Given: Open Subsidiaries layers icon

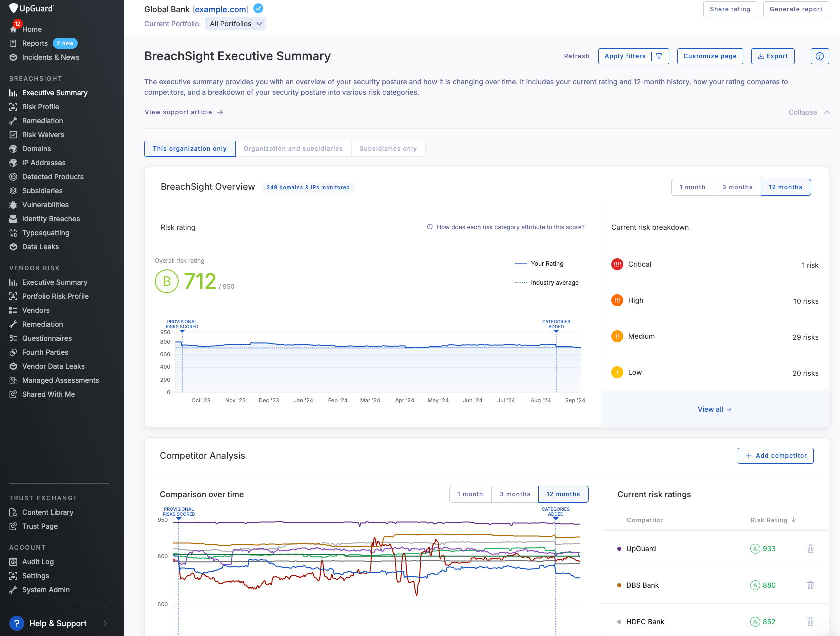Looking at the screenshot, I should (x=13, y=191).
